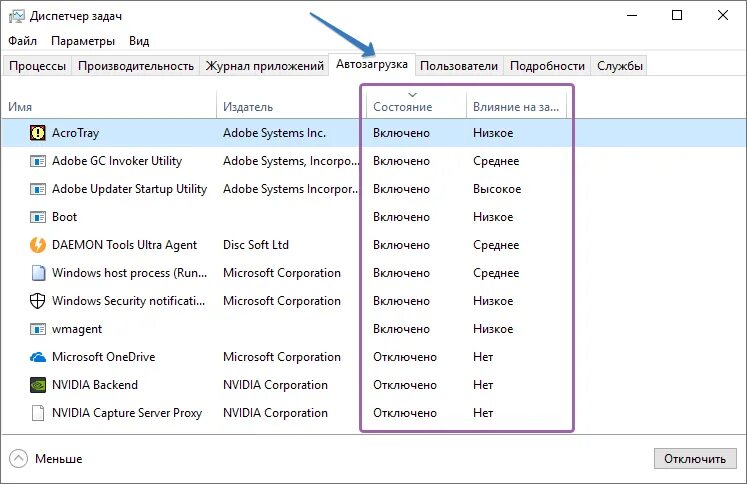The image size is (747, 484).
Task: Select Adobe GC Invoker Utility entry
Action: pos(117,161)
